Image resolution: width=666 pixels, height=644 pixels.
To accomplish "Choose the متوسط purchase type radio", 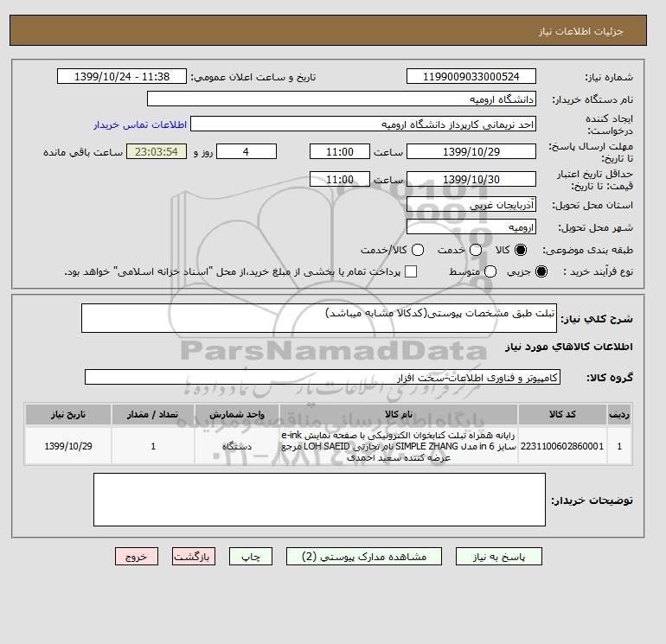I will pos(490,271).
